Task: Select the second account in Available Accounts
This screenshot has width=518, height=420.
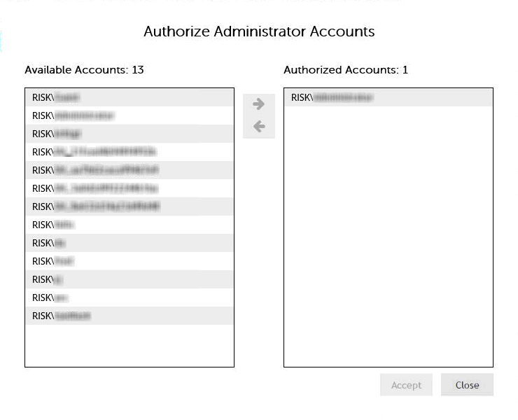Action: coord(129,115)
